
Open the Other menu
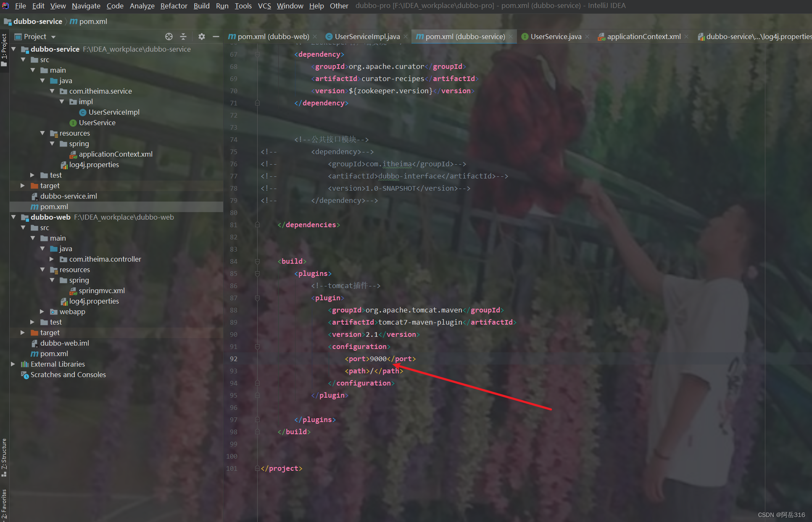coord(339,6)
